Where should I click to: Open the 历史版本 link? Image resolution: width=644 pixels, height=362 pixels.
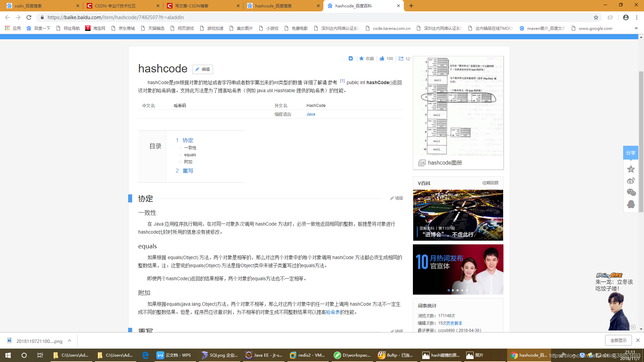click(454, 323)
